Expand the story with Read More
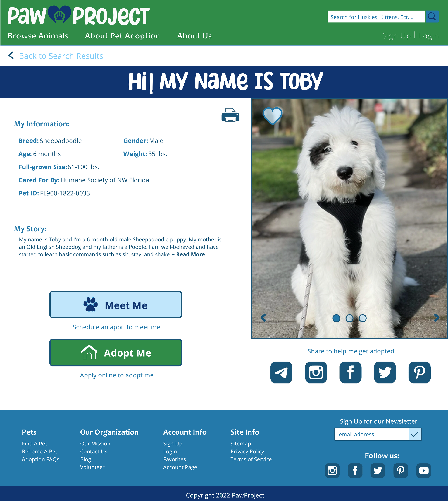The height and width of the screenshot is (501, 448). [188, 254]
